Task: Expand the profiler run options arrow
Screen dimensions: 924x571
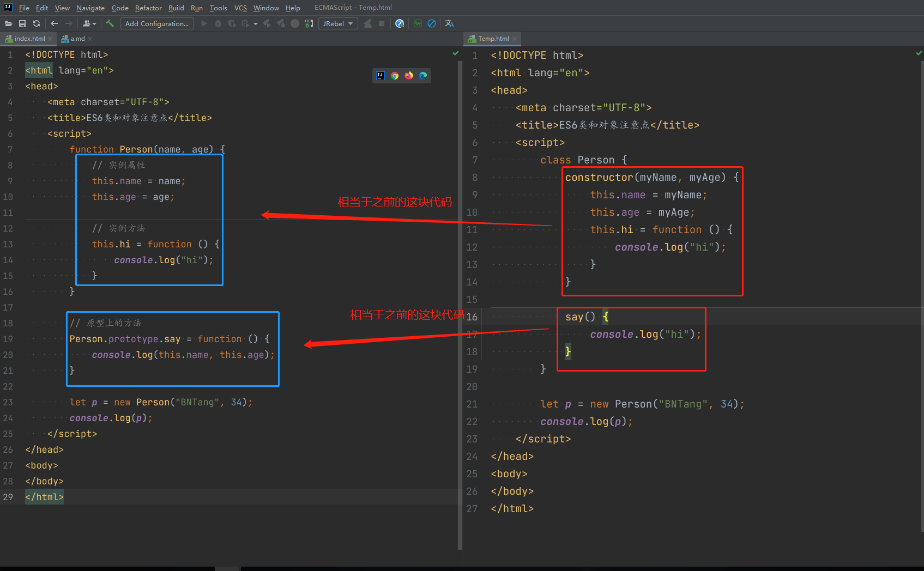Action: pyautogui.click(x=256, y=24)
